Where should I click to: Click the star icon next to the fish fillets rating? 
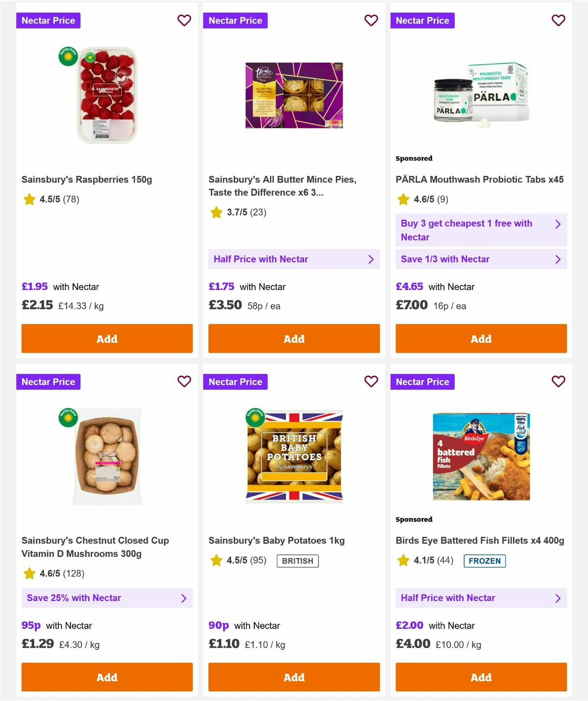[403, 560]
